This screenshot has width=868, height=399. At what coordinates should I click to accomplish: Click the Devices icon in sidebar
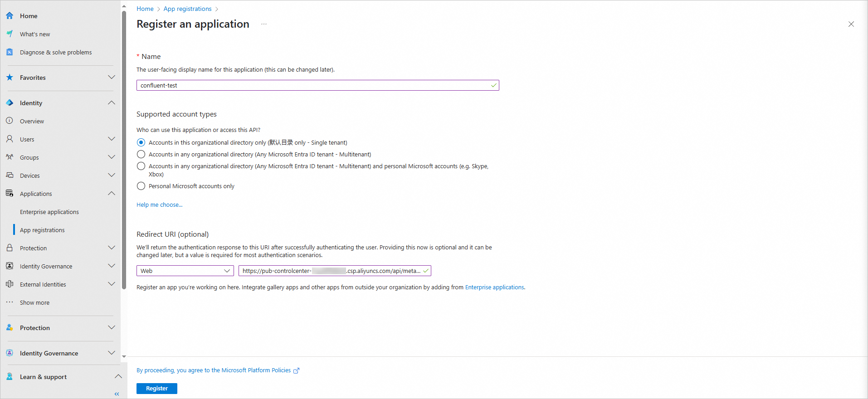point(10,175)
